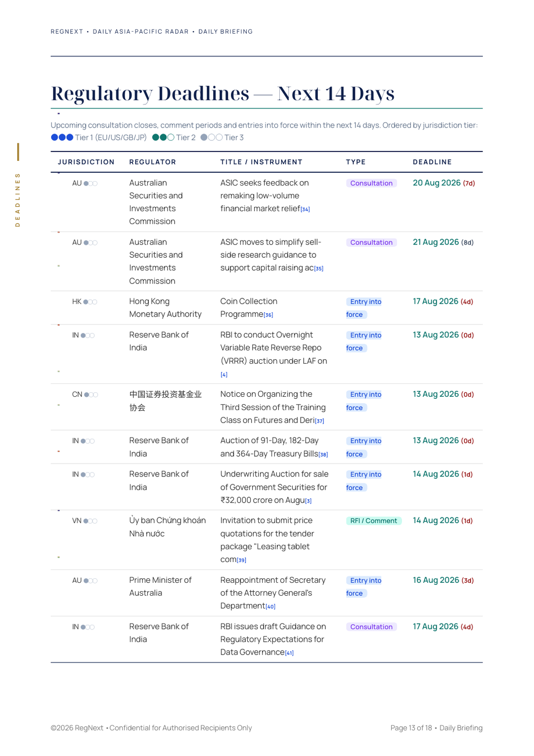Image resolution: width=534 pixels, height=756 pixels.
Task: Click tier dots beside HK jurisdiction
Action: point(90,302)
